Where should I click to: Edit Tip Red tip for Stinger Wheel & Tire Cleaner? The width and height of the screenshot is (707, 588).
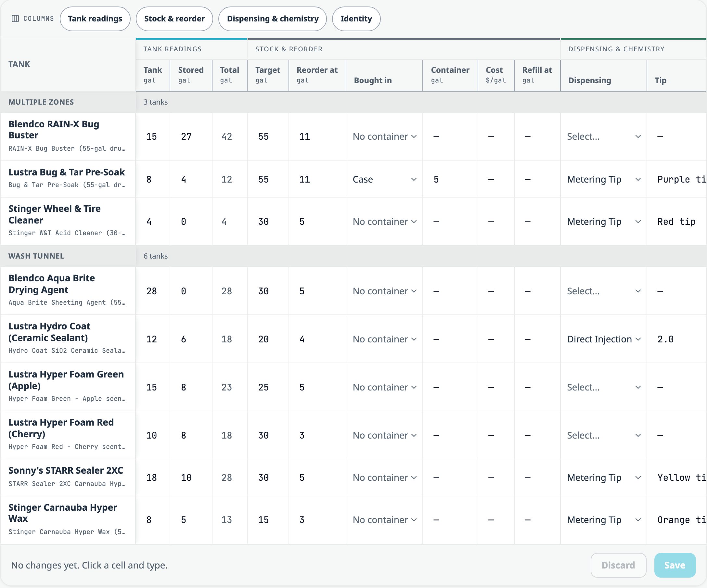(x=677, y=222)
